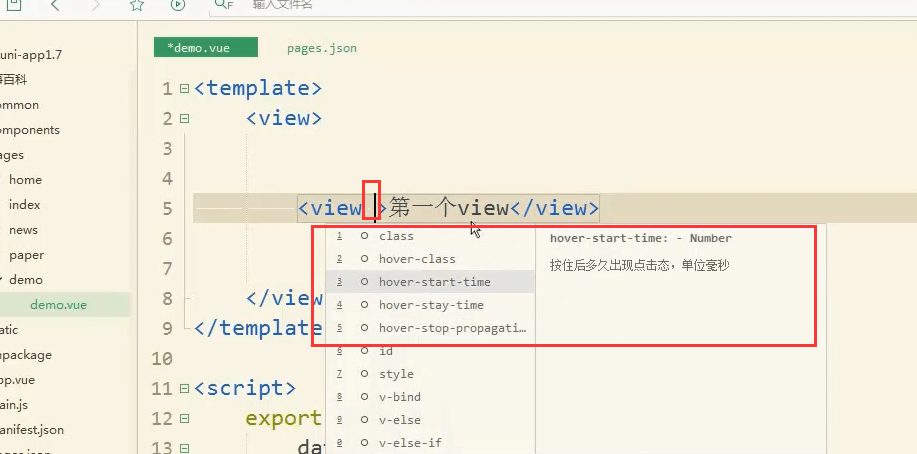Fold the export block at line 12
The image size is (917, 454).
coord(185,418)
